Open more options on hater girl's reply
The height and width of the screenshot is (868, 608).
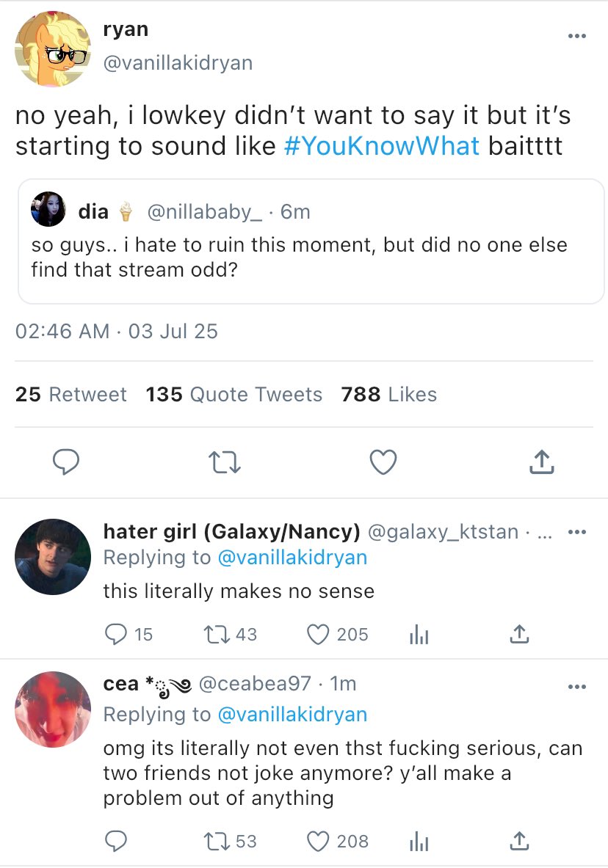[x=577, y=533]
